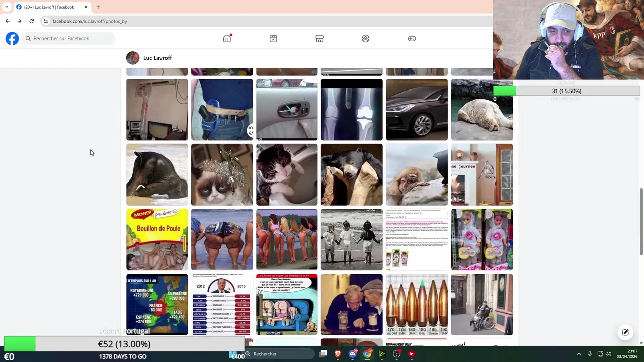Viewport: 644px width, 362px height.
Task: Open the bullets lineup photo
Action: coord(417,304)
